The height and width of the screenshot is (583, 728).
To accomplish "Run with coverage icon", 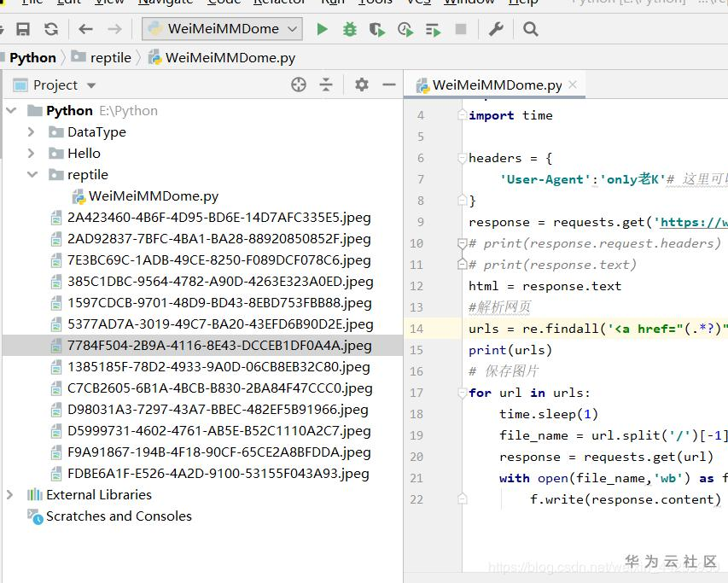I will (377, 30).
